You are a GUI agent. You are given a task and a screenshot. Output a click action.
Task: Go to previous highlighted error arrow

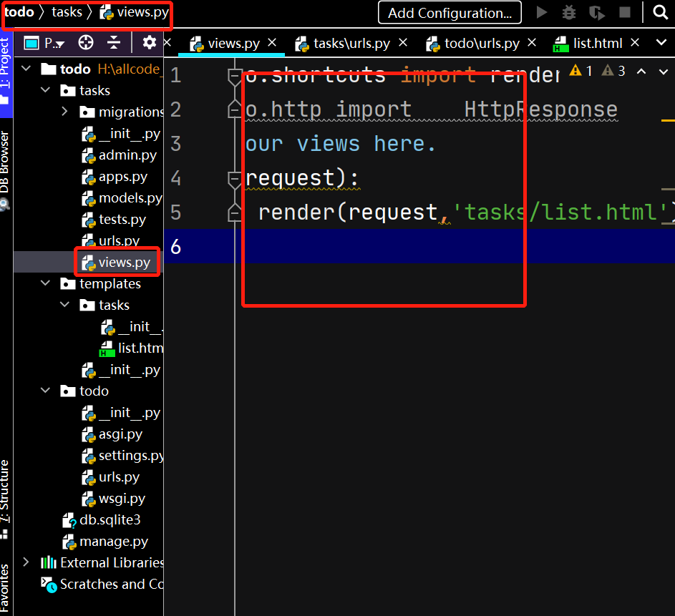point(641,72)
